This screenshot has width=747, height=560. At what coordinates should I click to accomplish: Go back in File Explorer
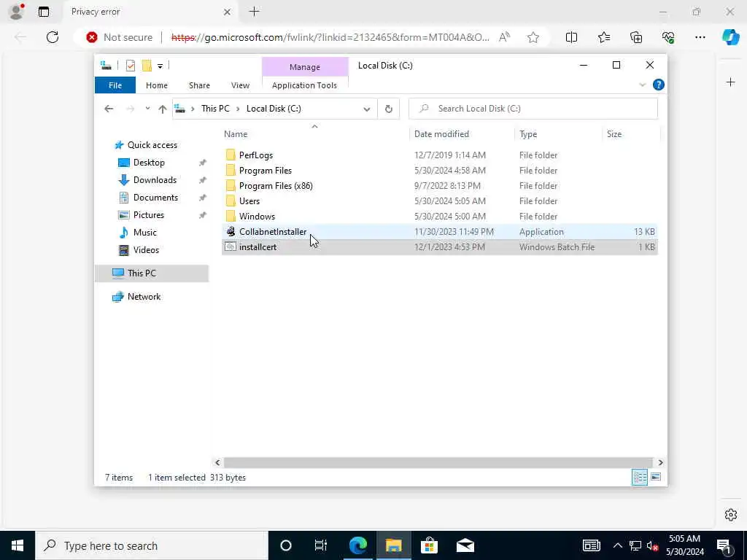(x=109, y=109)
